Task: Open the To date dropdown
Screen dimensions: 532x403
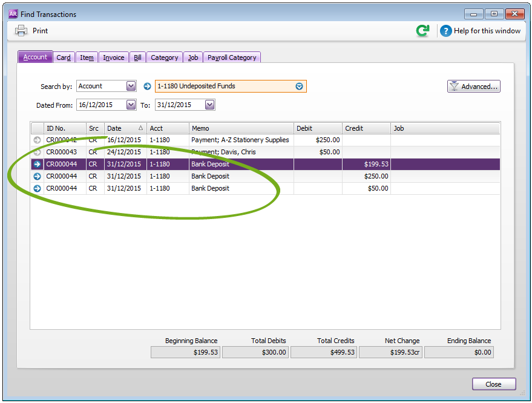Action: (x=209, y=105)
